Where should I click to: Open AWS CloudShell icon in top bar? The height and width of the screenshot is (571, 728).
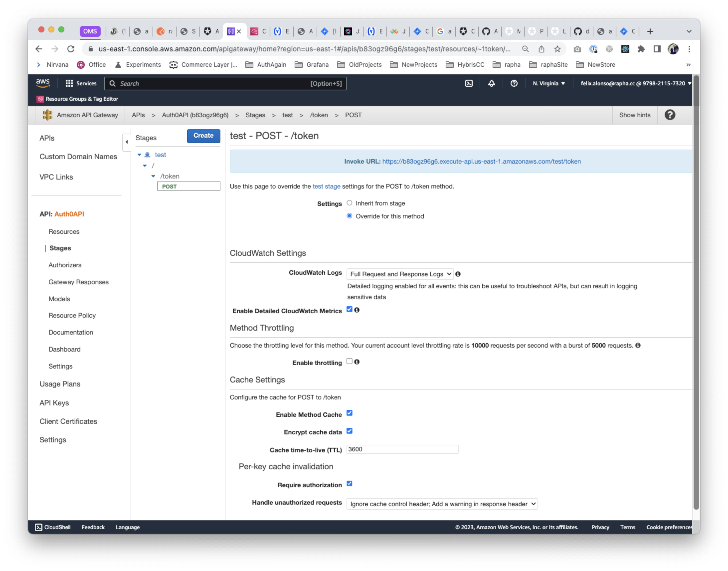pyautogui.click(x=469, y=84)
